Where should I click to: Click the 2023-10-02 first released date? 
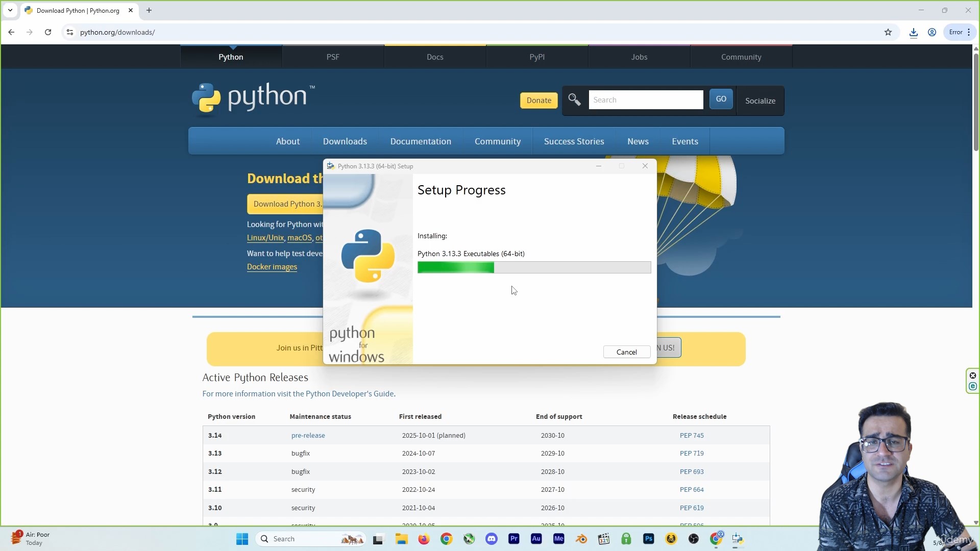pos(419,471)
